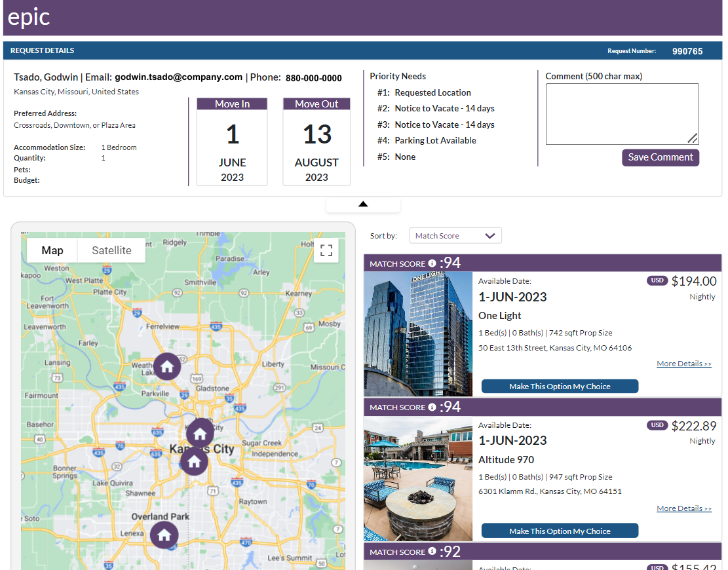Screen dimensions: 728x570
Task: Click the house marker in Overland Park
Action: click(x=164, y=535)
